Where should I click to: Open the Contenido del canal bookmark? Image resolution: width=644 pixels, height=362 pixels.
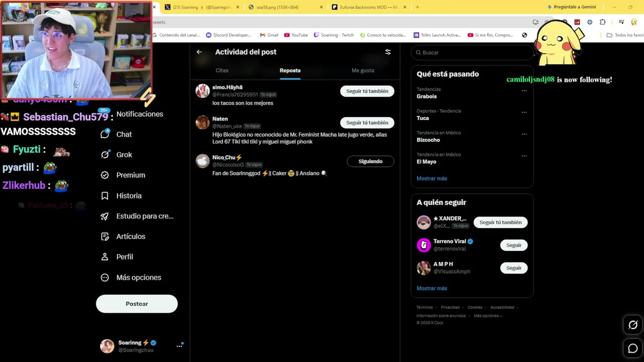click(176, 35)
